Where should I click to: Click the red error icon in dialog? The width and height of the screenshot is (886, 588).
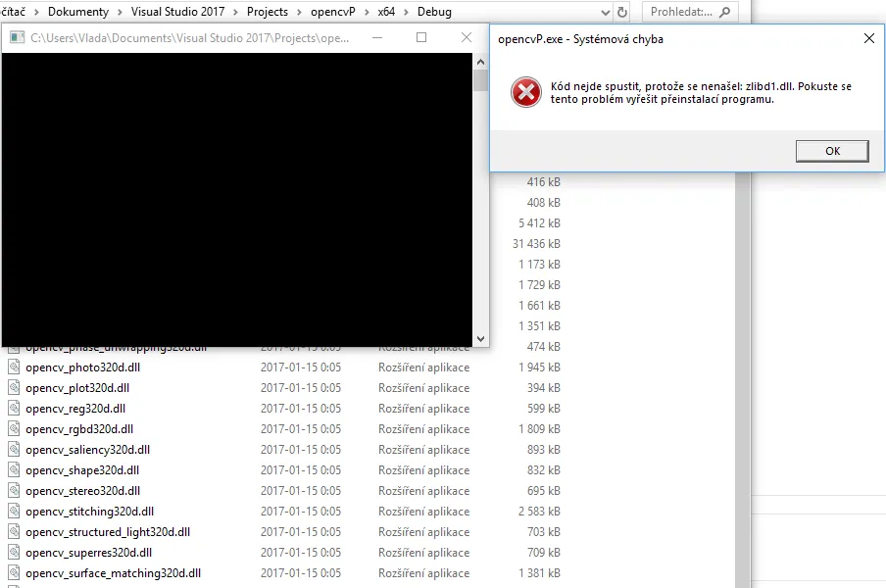[526, 92]
